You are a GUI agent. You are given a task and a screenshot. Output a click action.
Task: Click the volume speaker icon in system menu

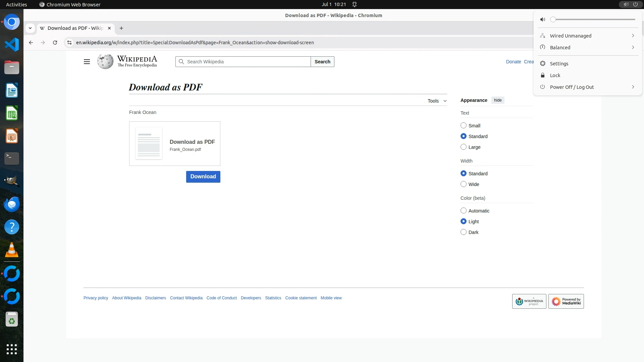[x=542, y=19]
